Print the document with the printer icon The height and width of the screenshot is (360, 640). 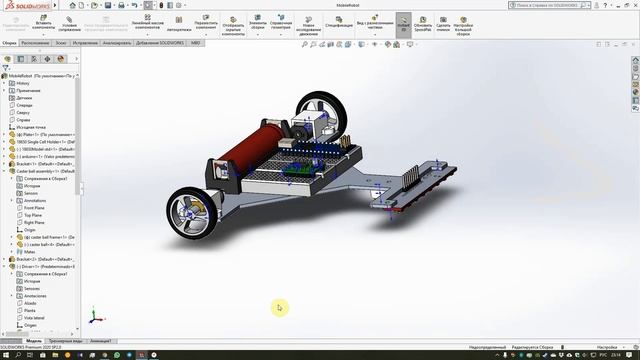point(121,5)
